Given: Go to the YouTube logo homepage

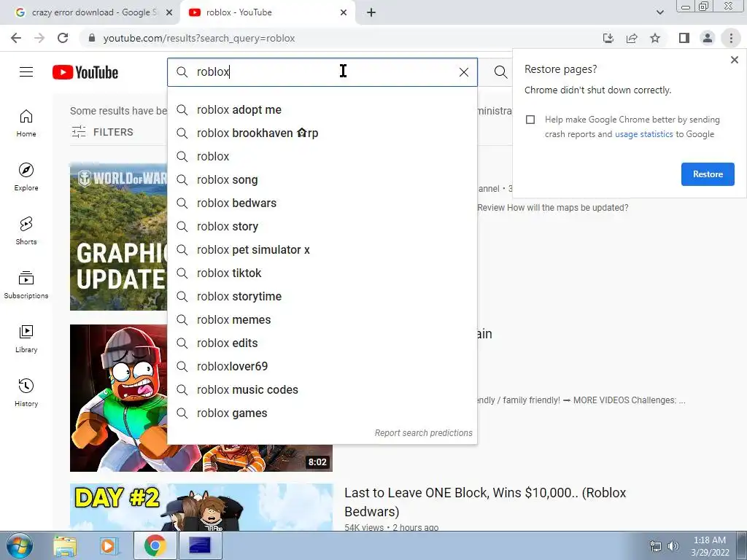Looking at the screenshot, I should coord(85,72).
